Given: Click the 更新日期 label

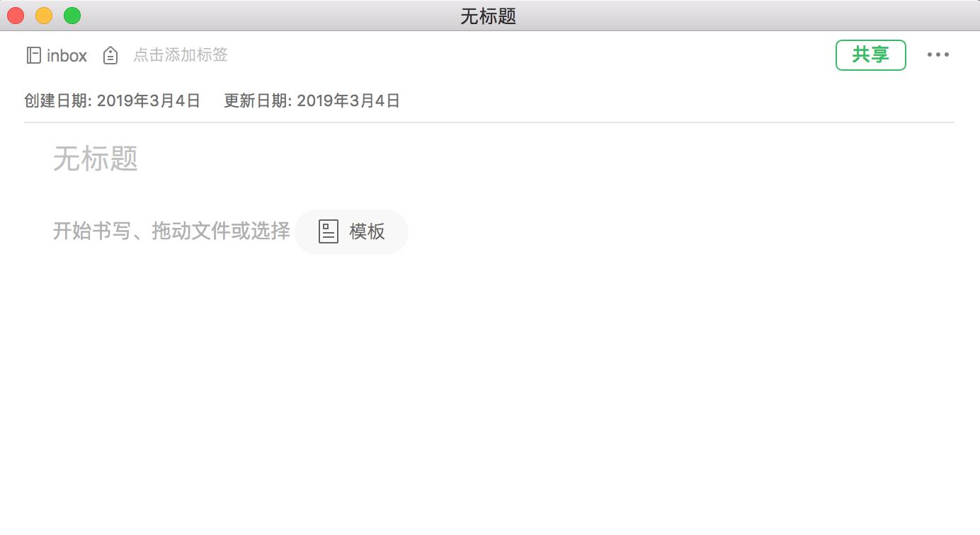Looking at the screenshot, I should (x=258, y=100).
